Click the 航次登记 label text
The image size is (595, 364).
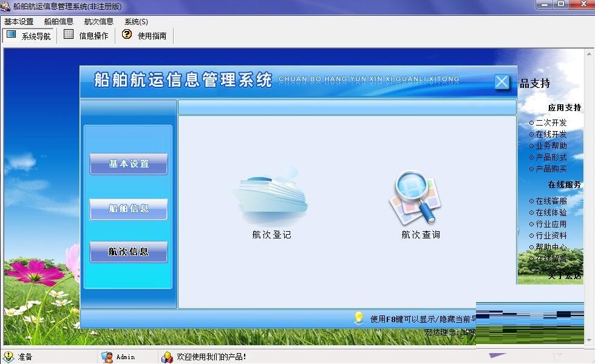coord(272,235)
